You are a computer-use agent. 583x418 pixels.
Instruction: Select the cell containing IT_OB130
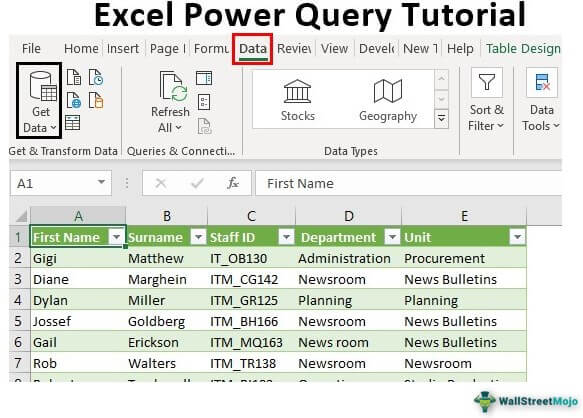(251, 258)
